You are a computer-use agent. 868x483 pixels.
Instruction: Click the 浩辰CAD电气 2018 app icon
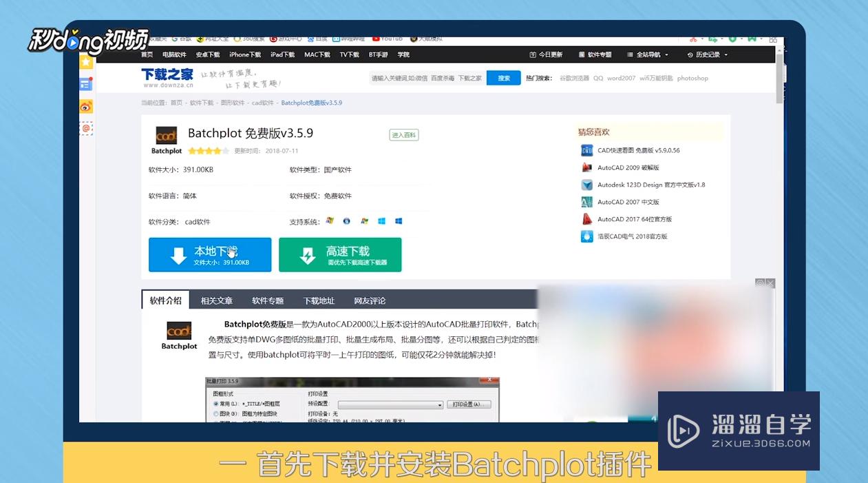(586, 236)
